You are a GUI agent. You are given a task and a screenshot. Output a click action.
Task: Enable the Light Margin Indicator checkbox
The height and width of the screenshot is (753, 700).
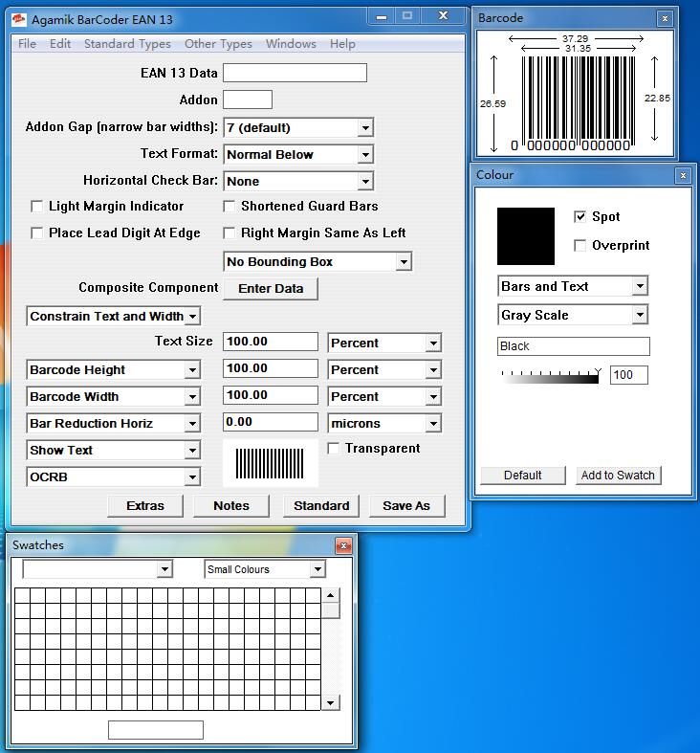point(37,207)
